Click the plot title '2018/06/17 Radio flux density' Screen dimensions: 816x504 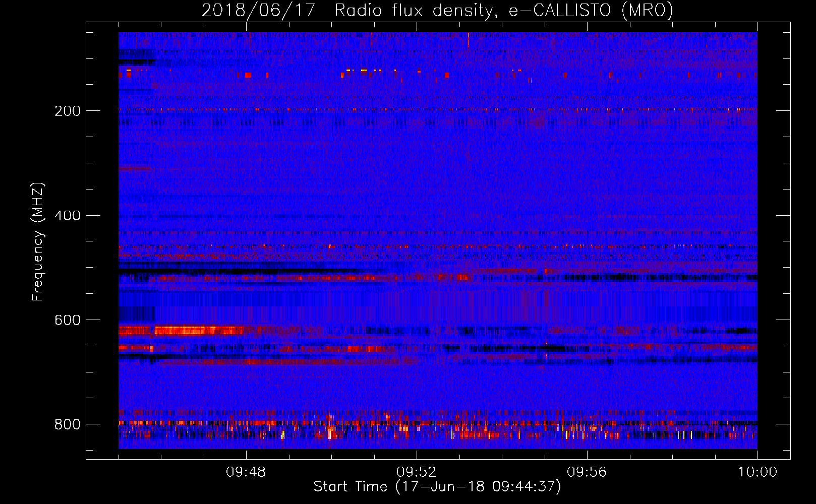click(x=437, y=10)
